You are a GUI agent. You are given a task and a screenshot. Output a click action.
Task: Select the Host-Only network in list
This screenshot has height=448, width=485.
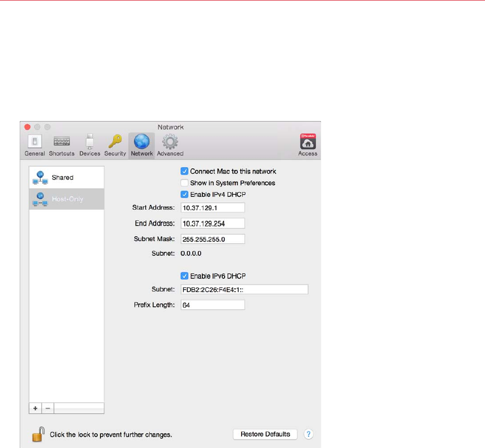click(66, 199)
